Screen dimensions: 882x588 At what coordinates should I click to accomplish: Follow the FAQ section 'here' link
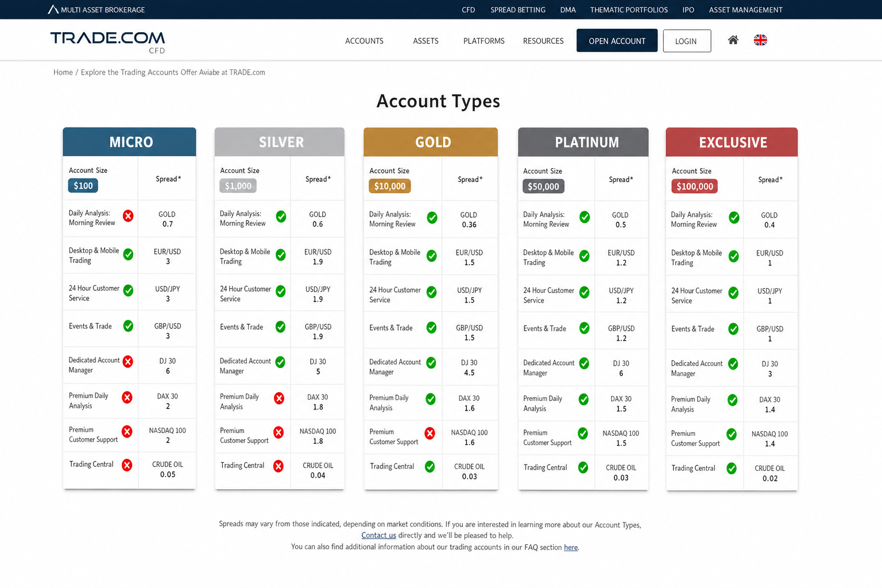(x=571, y=547)
